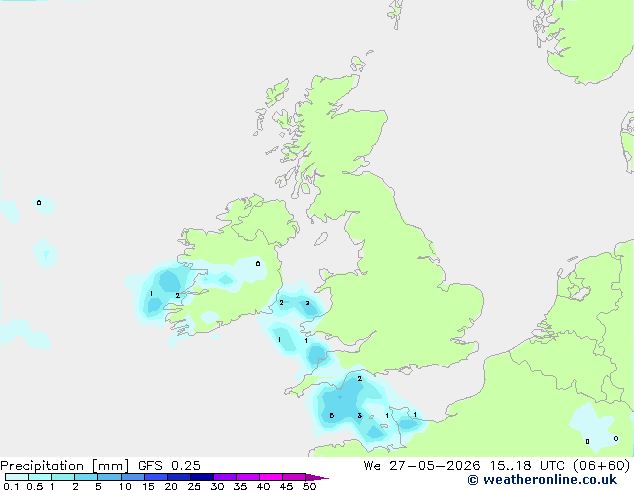Click the '0' value label far west in Atlantic
This screenshot has height=490, width=634.
(x=39, y=203)
